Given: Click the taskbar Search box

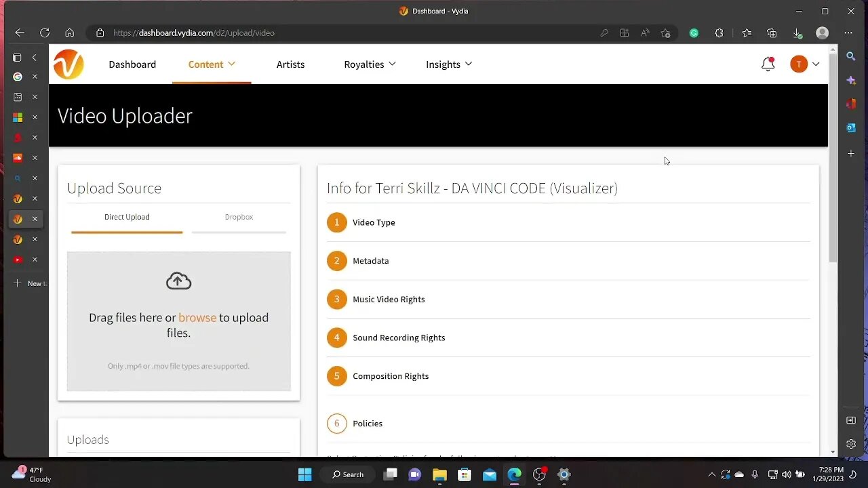Looking at the screenshot, I should point(348,474).
